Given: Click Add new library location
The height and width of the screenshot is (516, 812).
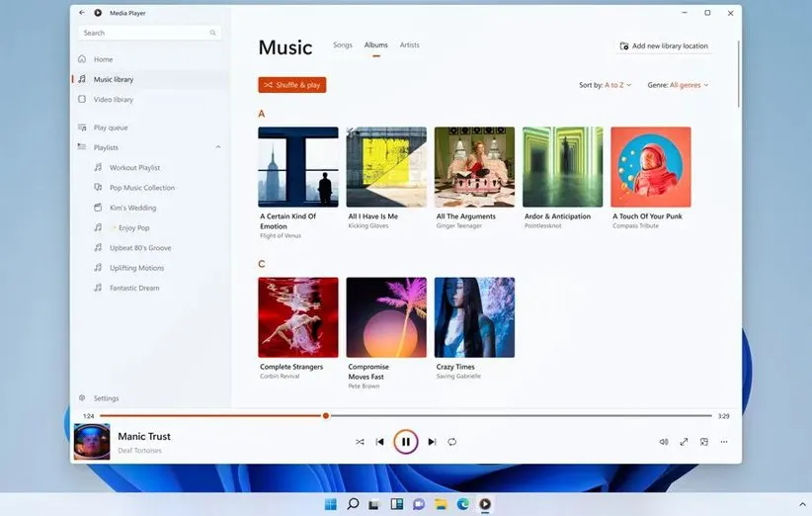Looking at the screenshot, I should 664,45.
